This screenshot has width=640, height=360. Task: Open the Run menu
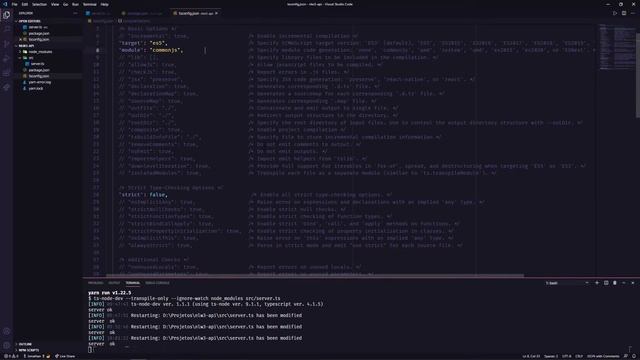pos(75,4)
